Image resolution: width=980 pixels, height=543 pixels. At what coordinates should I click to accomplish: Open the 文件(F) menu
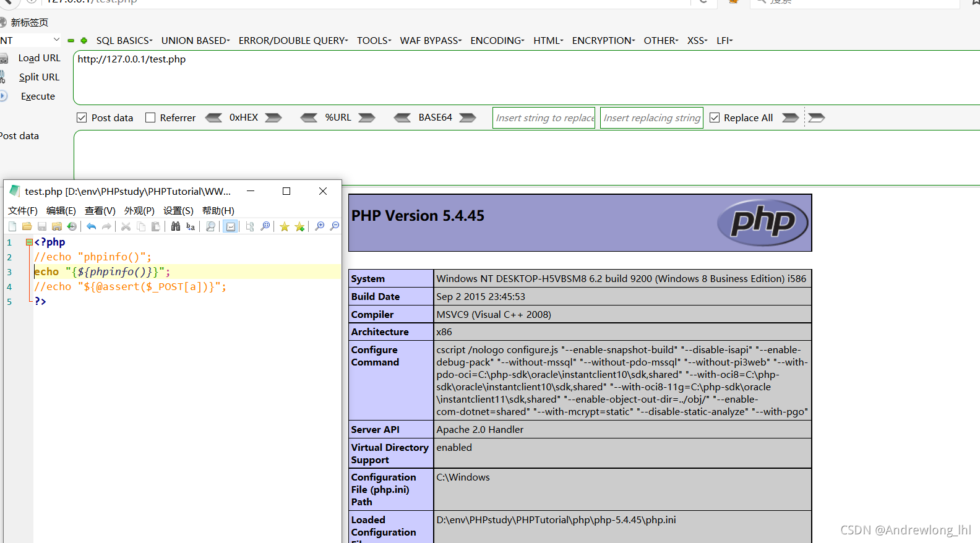[23, 211]
